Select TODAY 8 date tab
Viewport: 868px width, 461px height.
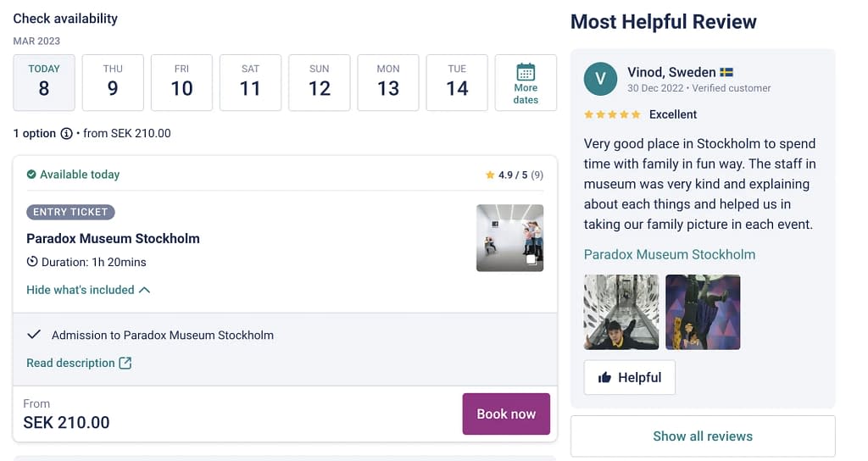click(x=44, y=82)
